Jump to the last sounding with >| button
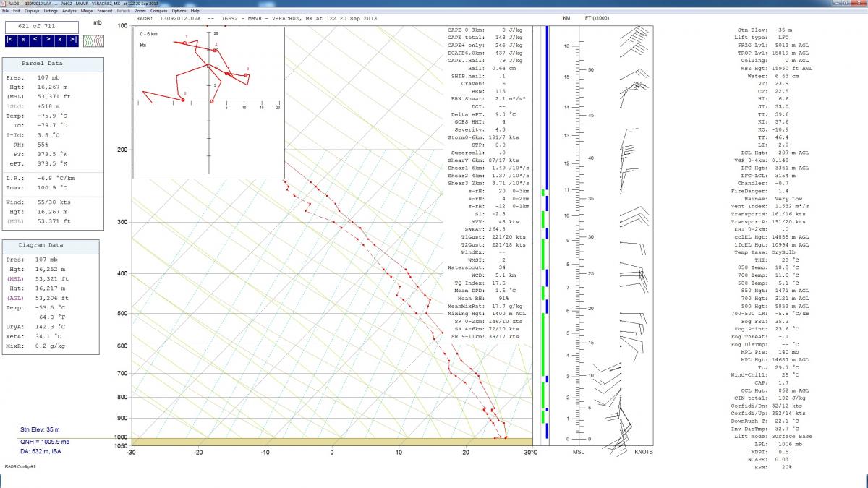Viewport: 868px width, 488px height. coord(72,40)
